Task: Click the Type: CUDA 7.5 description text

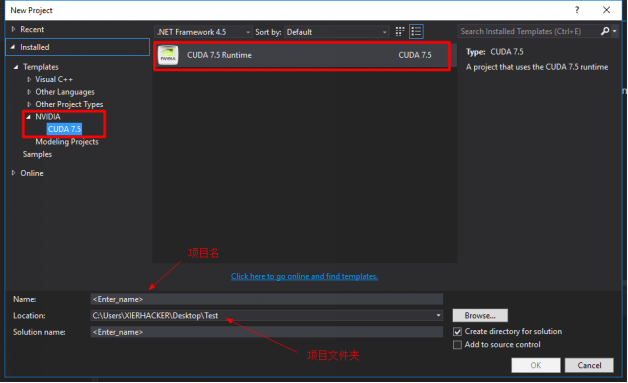Action: [495, 52]
